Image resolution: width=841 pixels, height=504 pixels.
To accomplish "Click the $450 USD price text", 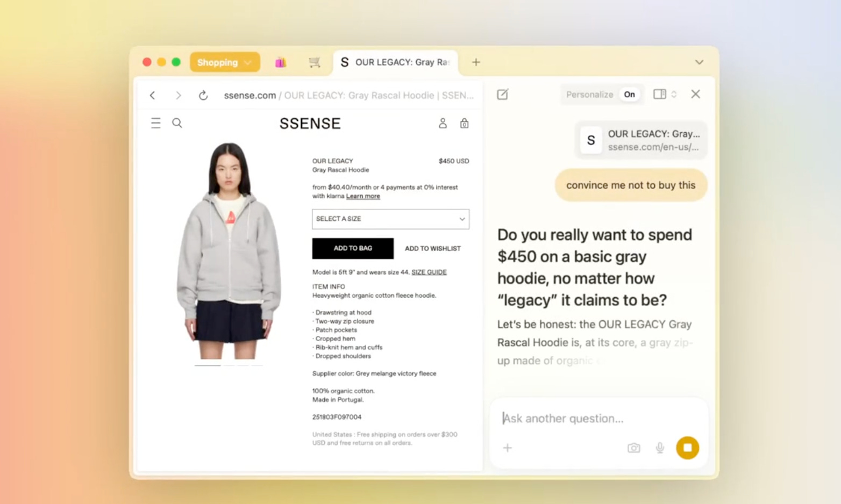I will [454, 161].
